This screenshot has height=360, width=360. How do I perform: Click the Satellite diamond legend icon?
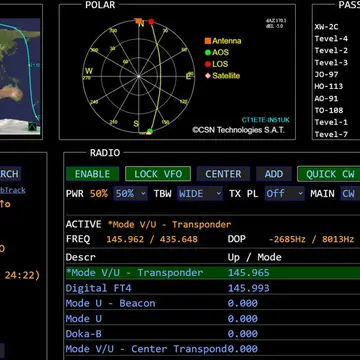pyautogui.click(x=208, y=76)
